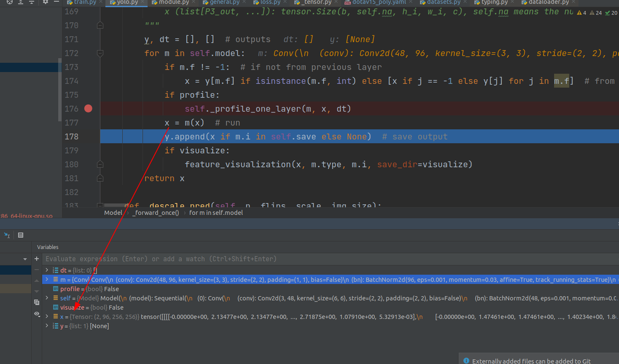
Task: Click the Move watch up arrow
Action: click(36, 280)
